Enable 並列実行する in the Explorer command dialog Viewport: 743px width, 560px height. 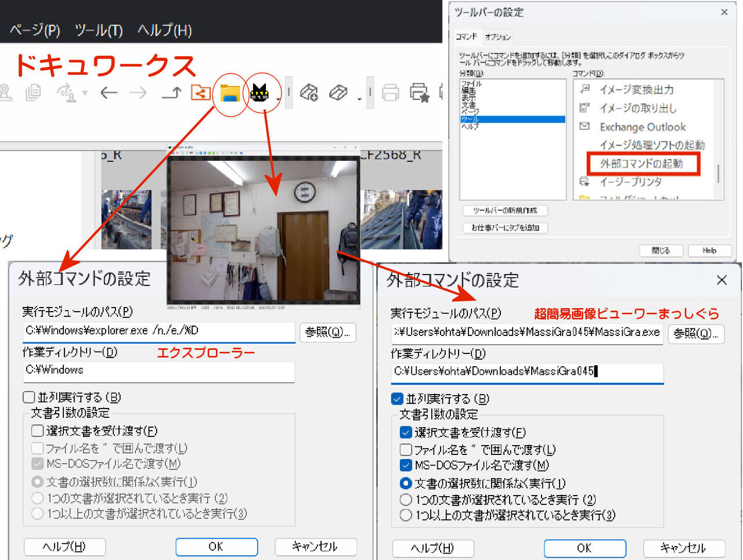tap(29, 398)
